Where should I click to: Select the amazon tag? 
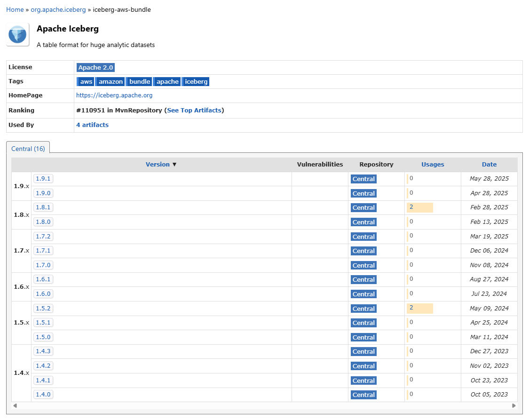(111, 82)
